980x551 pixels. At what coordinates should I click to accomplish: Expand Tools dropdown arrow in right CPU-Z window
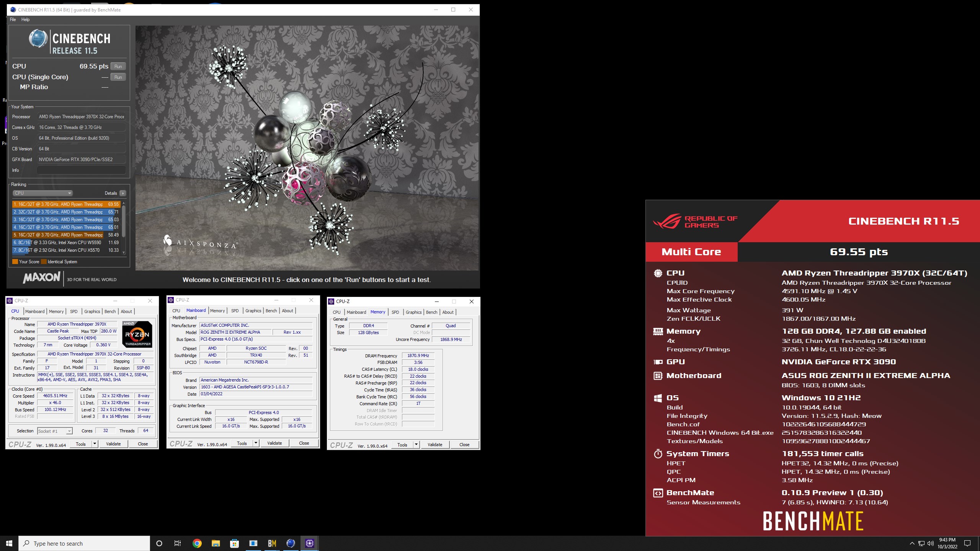click(x=416, y=445)
